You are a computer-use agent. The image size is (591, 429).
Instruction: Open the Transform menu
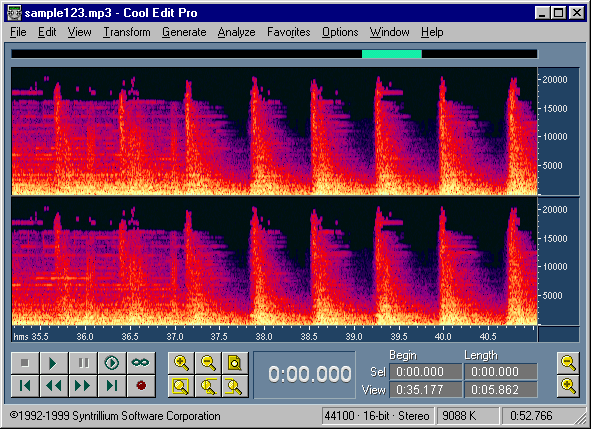(127, 32)
